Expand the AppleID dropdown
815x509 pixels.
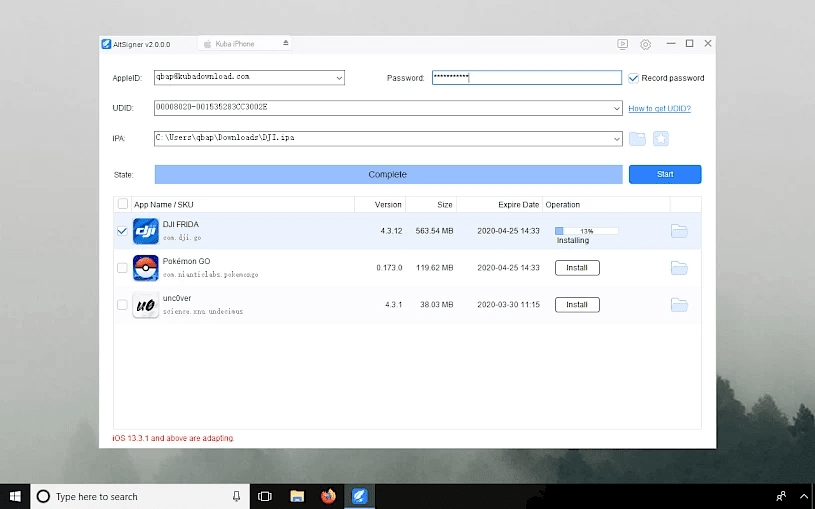[x=339, y=78]
